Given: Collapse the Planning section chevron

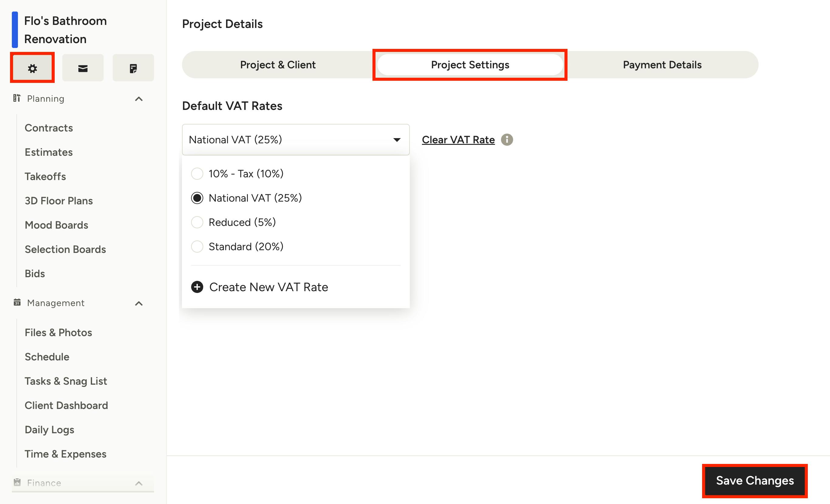Looking at the screenshot, I should pyautogui.click(x=139, y=99).
